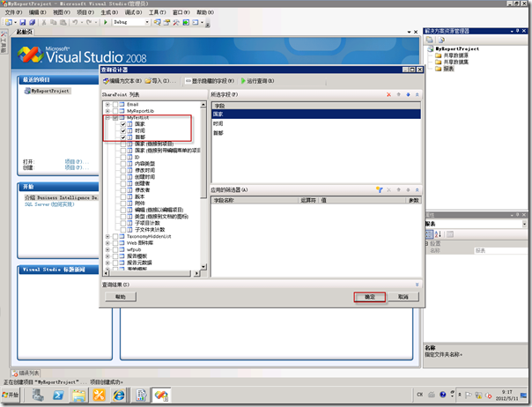Open Internet Explorer from taskbar
532x407 pixels.
[119, 396]
